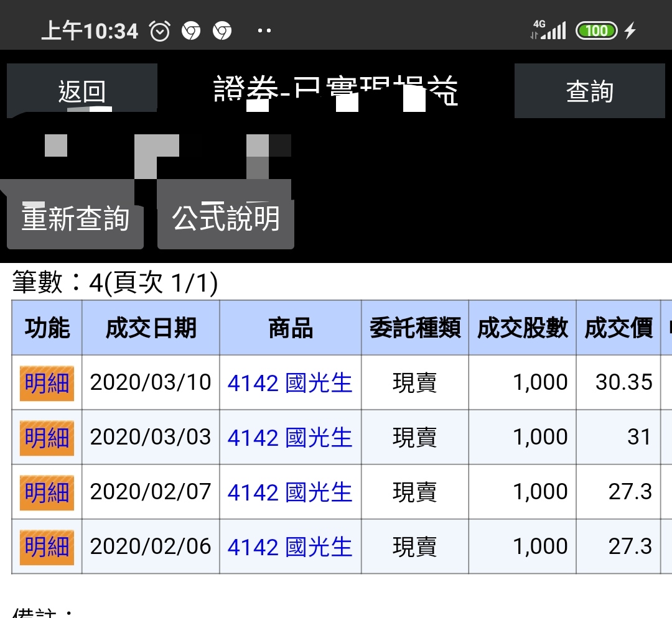
Task: Tap the battery 100 indicator icon
Action: (x=596, y=30)
